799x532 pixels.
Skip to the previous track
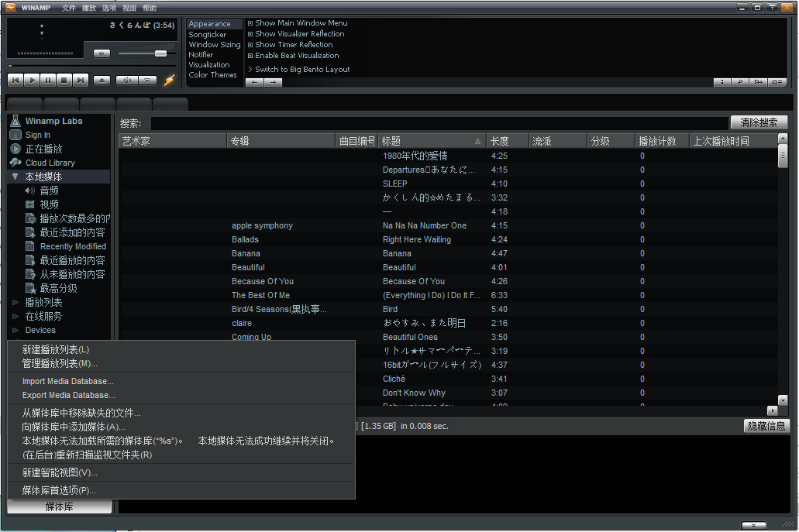point(15,80)
